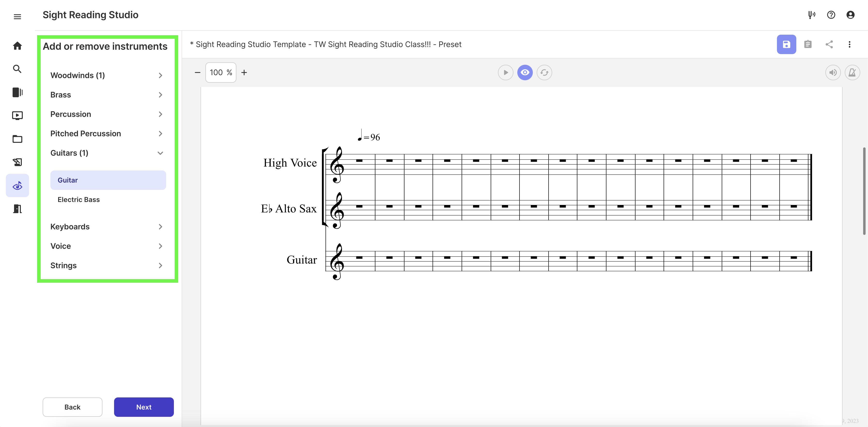Click the zoom in plus button
Viewport: 868px width, 427px height.
[x=244, y=73]
